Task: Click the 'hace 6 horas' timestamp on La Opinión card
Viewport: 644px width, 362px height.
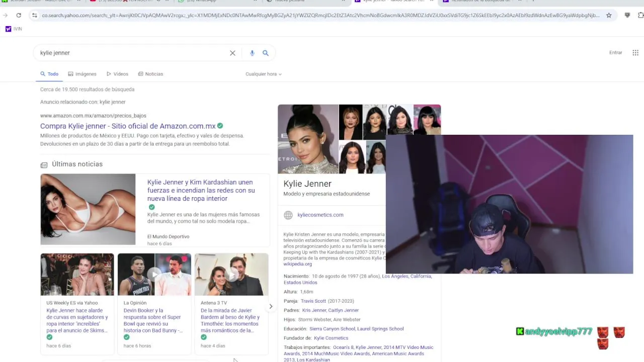Action: (137, 346)
